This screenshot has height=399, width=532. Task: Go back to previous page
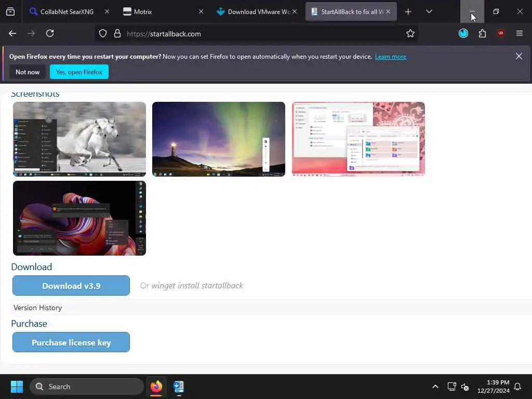click(12, 34)
